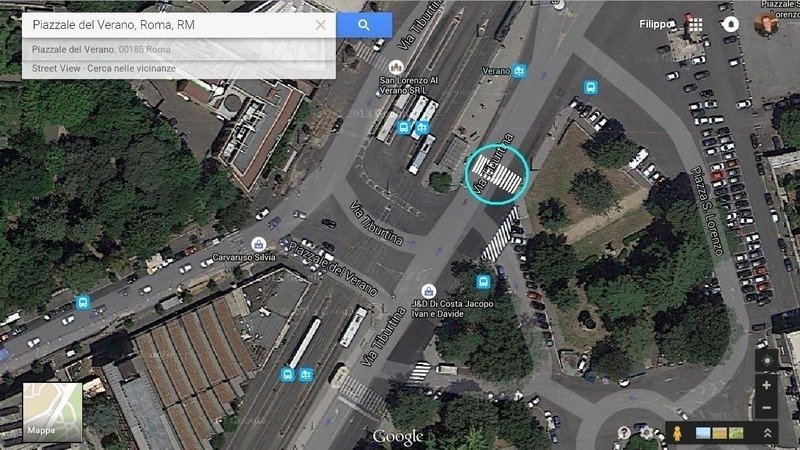The width and height of the screenshot is (800, 450).
Task: Click the my-location target button
Action: [x=766, y=361]
